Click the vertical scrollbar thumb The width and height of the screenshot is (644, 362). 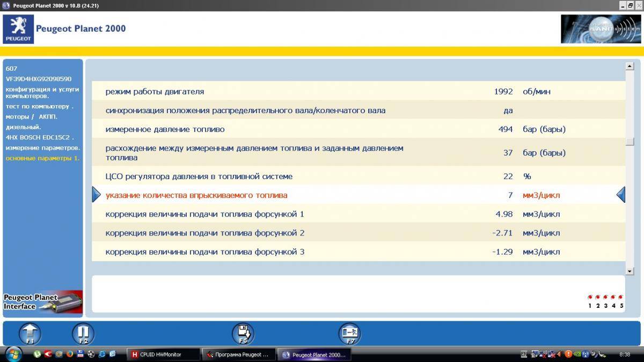coord(630,142)
